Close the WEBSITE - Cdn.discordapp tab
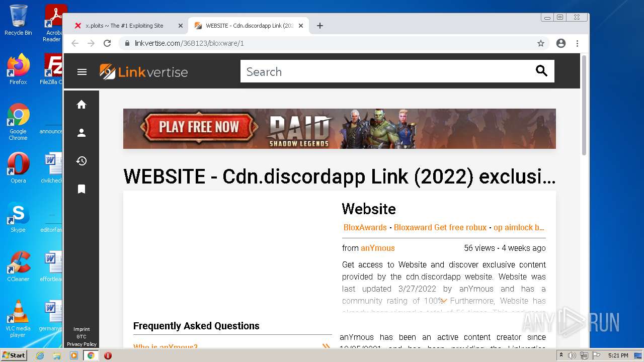The width and height of the screenshot is (644, 362). point(301,26)
